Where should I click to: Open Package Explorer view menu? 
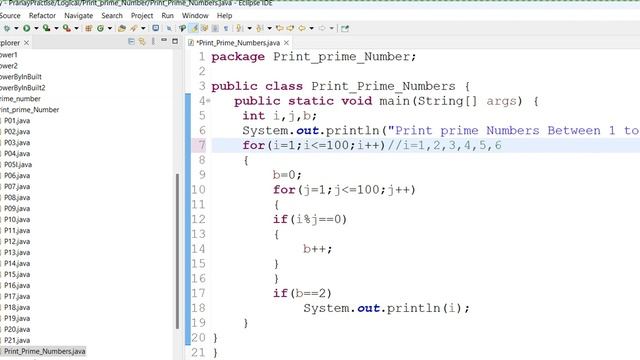coord(153,42)
